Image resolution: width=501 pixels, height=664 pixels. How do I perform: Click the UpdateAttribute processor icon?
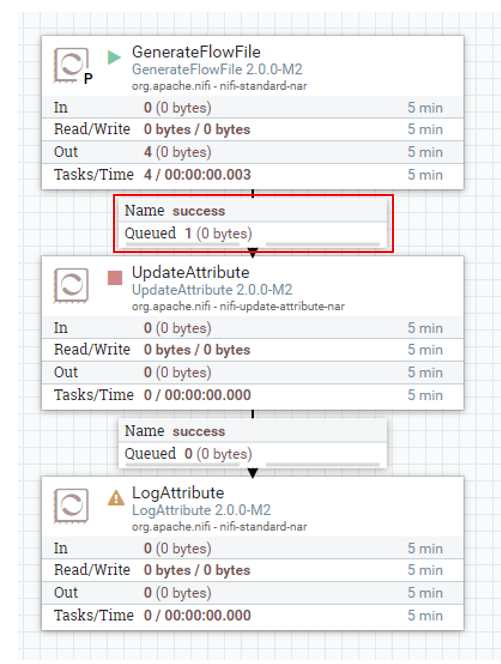coord(71,285)
